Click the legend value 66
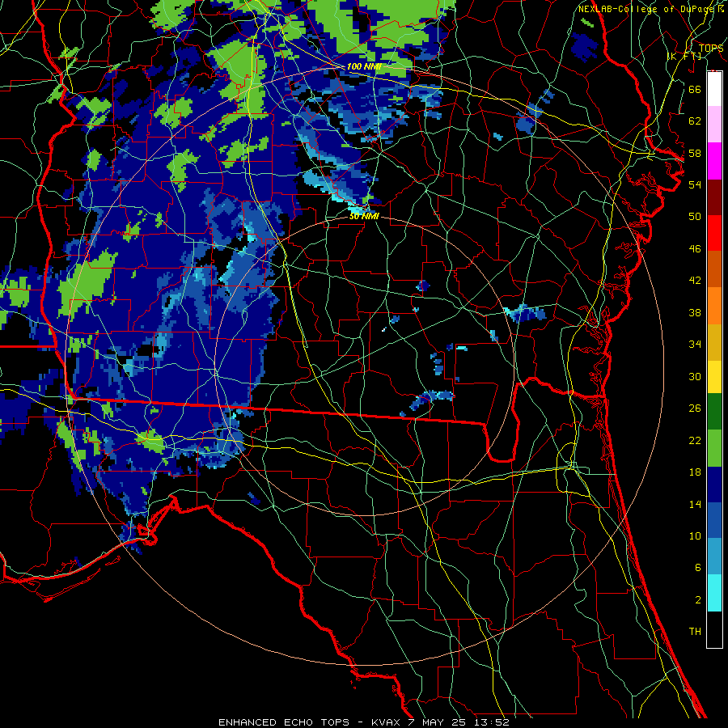 coord(695,89)
